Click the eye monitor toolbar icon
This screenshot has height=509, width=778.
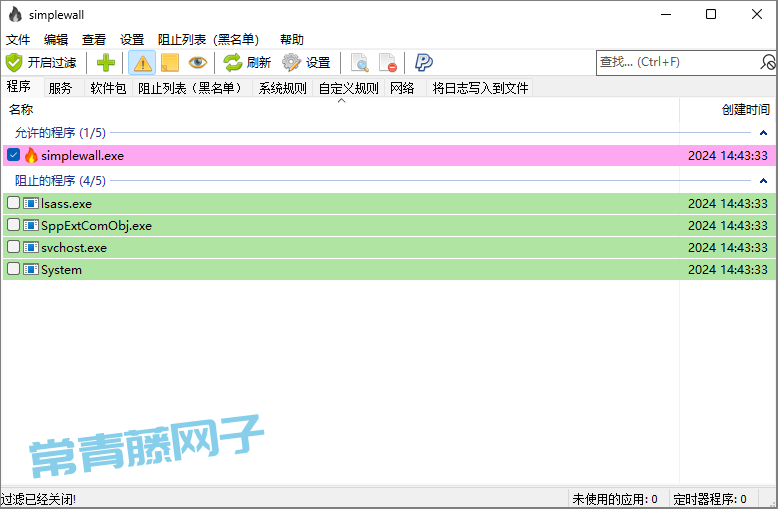pos(197,62)
